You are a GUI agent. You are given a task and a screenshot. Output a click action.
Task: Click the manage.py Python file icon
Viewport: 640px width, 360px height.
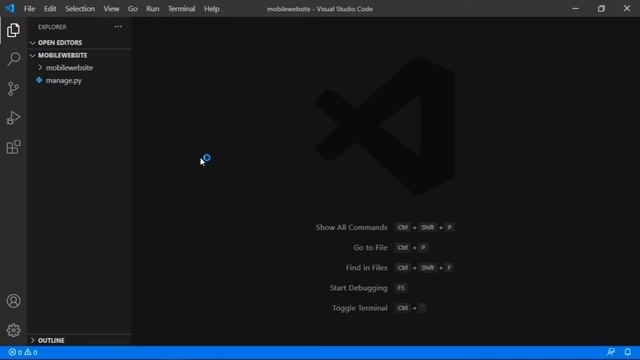coord(39,80)
